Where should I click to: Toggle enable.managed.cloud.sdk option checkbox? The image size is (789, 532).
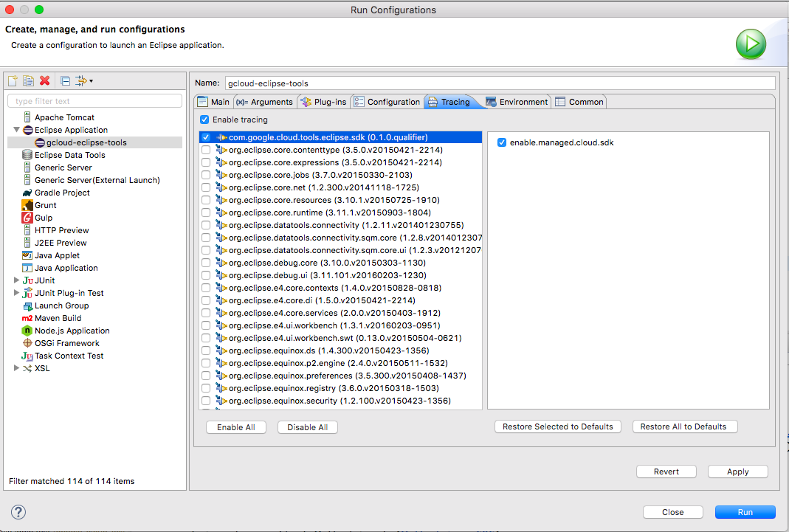502,143
